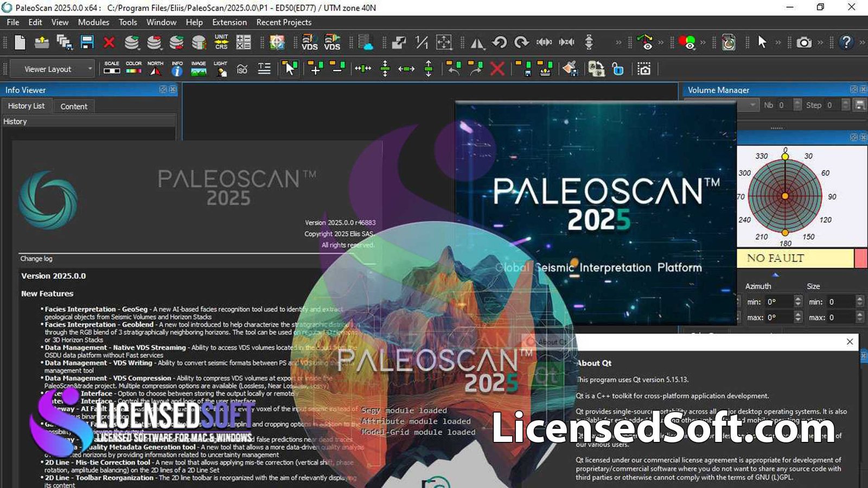The height and width of the screenshot is (488, 868).
Task: Switch to the Content tab
Action: (74, 106)
